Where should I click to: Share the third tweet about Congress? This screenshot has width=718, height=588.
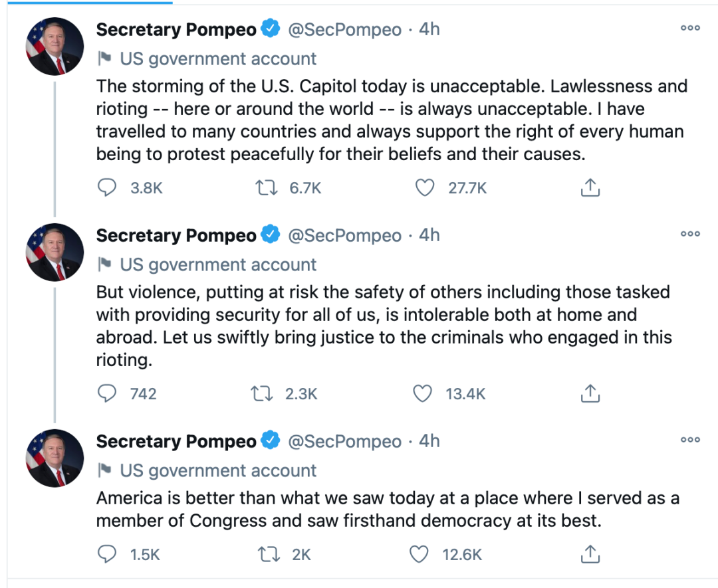point(590,554)
